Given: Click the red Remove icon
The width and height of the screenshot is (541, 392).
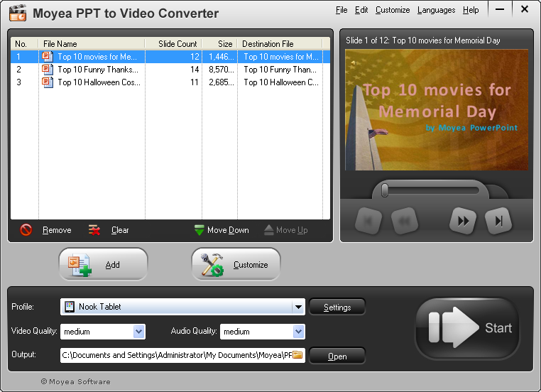Looking at the screenshot, I should (x=26, y=230).
